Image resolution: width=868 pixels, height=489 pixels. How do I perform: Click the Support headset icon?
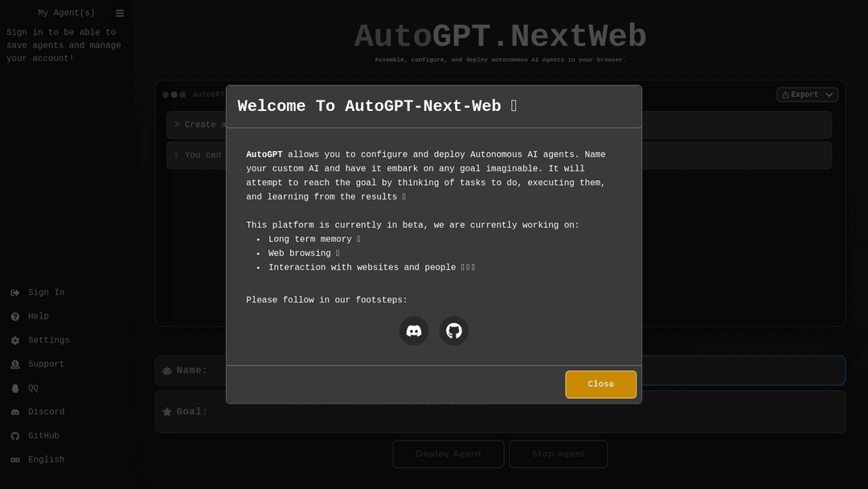(x=15, y=364)
